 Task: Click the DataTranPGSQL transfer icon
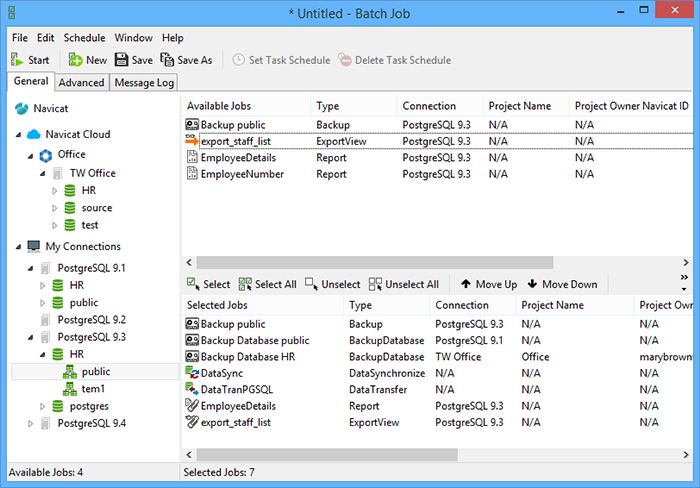click(x=192, y=389)
